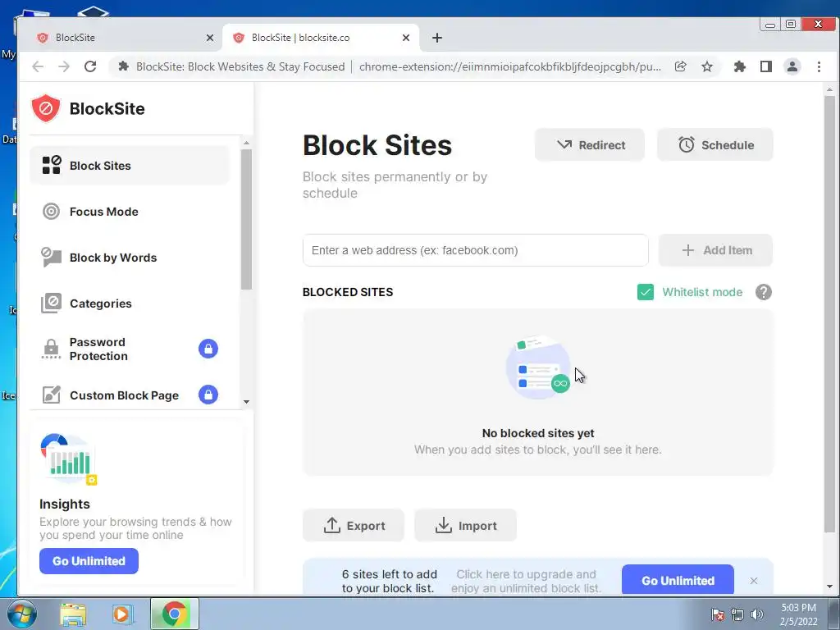Go back in browser history
The width and height of the screenshot is (840, 630).
38,66
